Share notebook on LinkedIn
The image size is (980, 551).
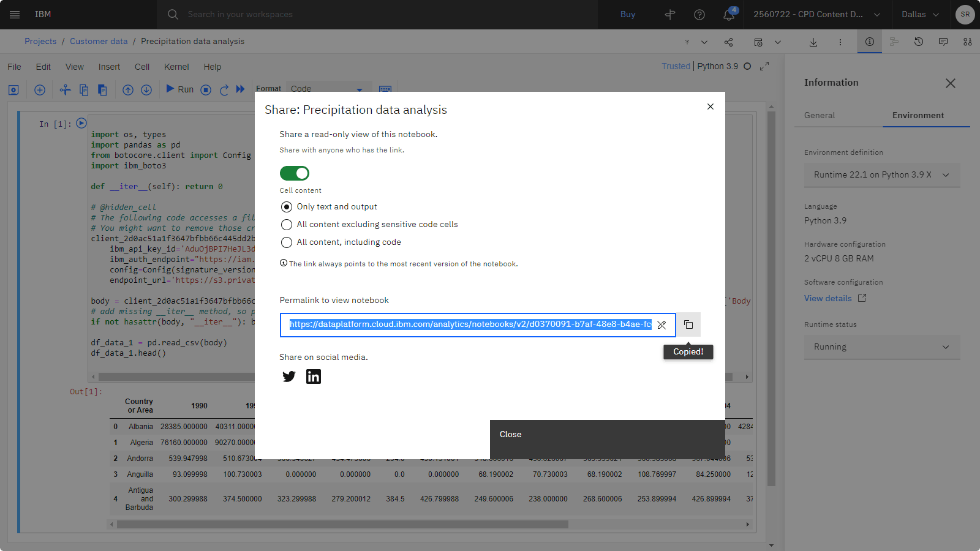[314, 377]
